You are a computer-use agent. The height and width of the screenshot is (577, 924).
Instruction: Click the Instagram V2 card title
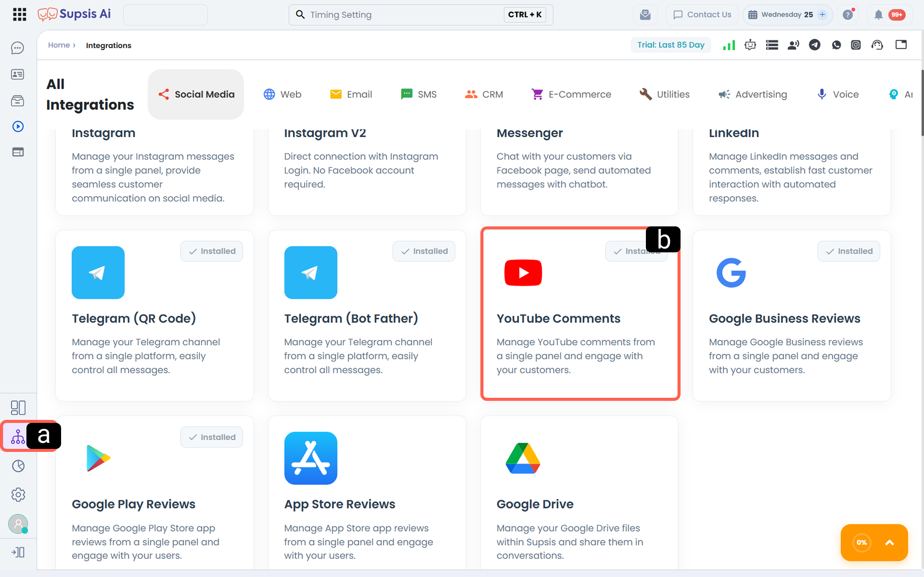coord(325,133)
